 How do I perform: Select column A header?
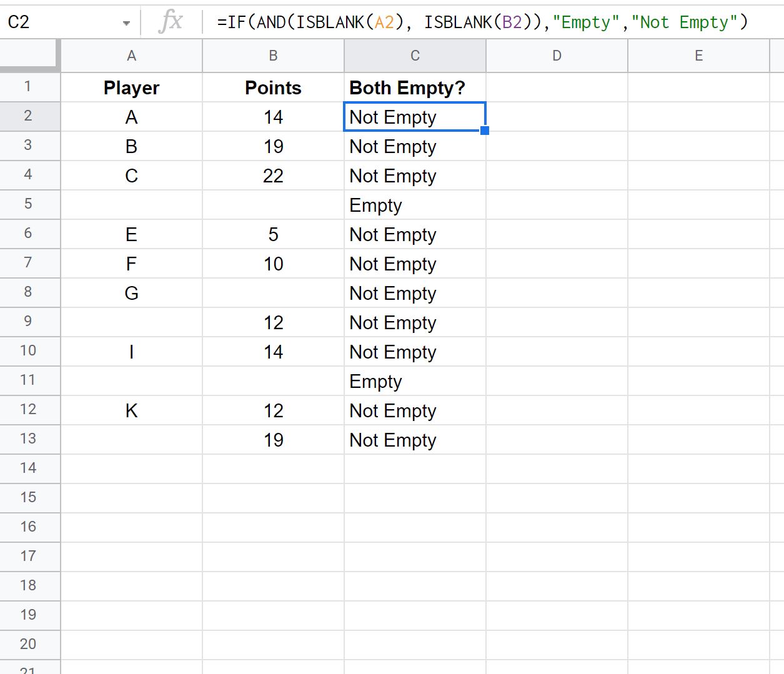pyautogui.click(x=131, y=56)
